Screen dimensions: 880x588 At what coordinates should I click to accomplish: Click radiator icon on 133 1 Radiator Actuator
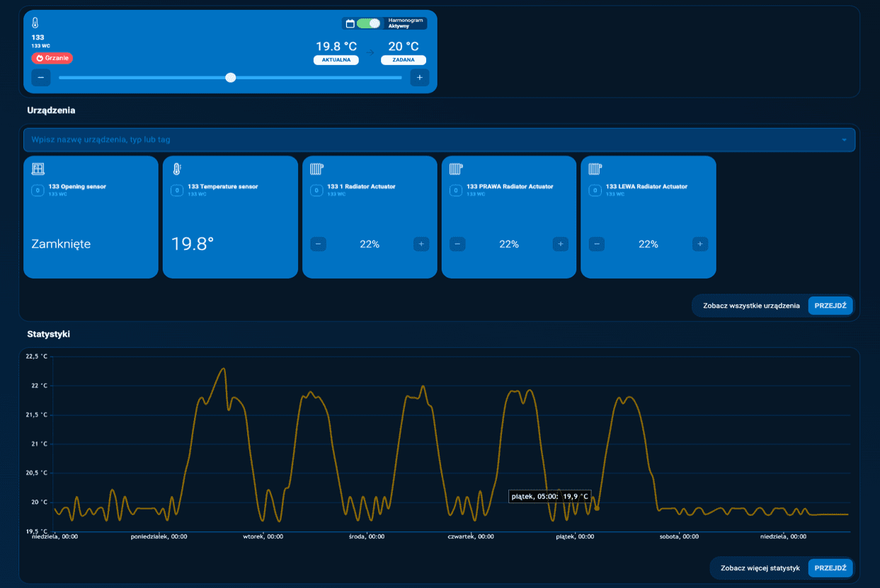316,169
